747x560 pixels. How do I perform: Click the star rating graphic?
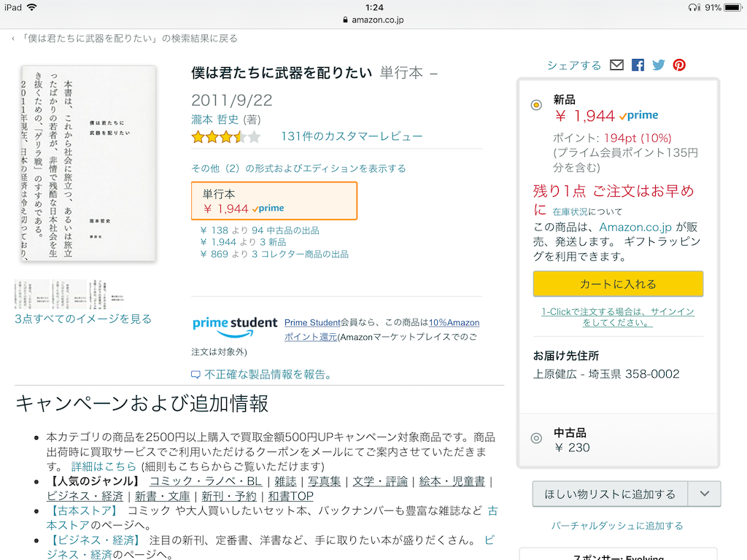226,137
